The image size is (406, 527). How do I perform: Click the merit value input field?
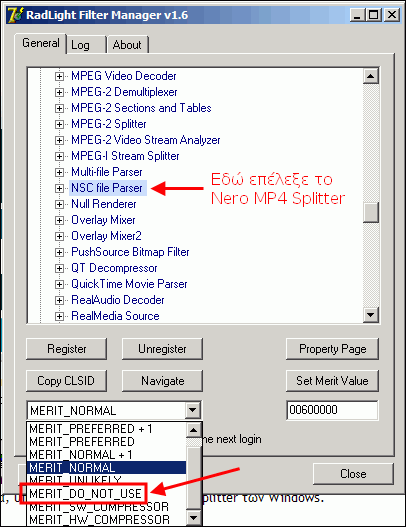click(x=332, y=410)
